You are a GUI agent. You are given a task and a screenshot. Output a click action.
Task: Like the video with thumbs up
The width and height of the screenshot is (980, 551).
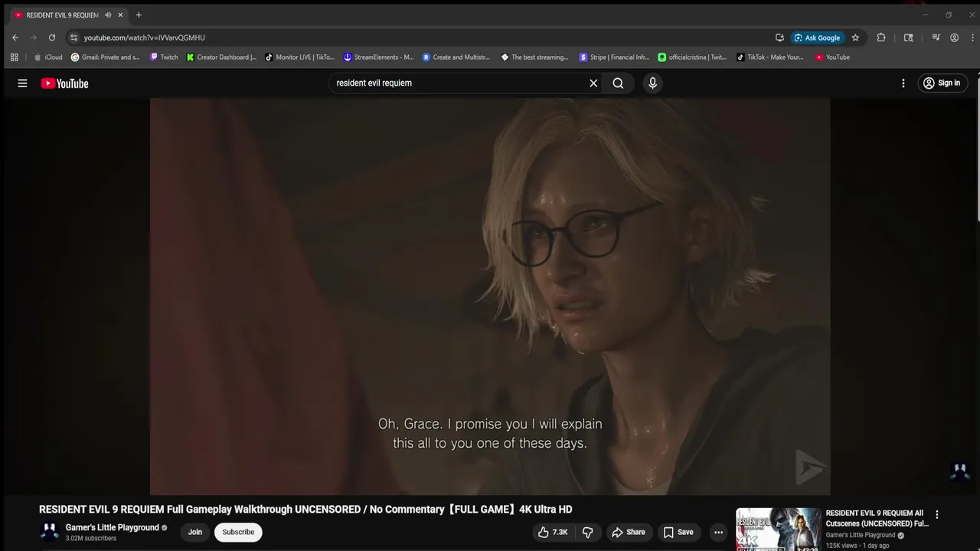[x=552, y=533]
